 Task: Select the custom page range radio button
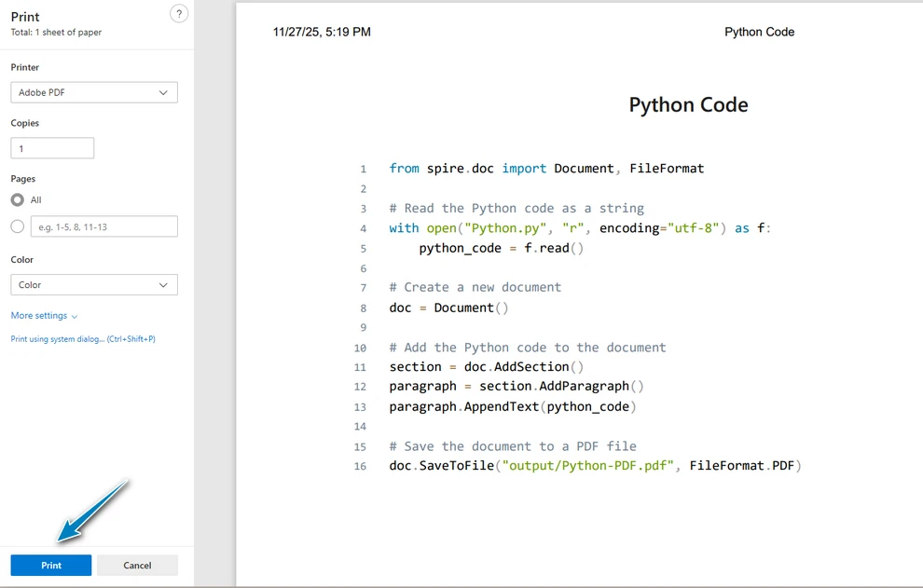pos(18,226)
